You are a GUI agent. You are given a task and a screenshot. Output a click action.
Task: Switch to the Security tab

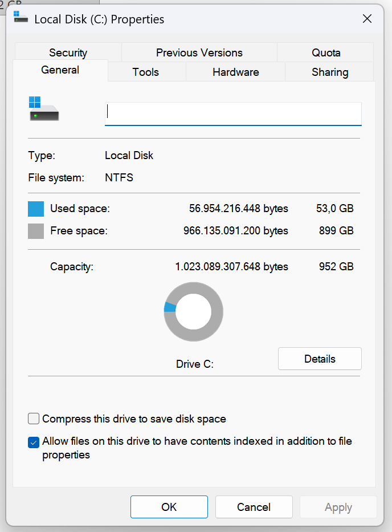coord(68,52)
